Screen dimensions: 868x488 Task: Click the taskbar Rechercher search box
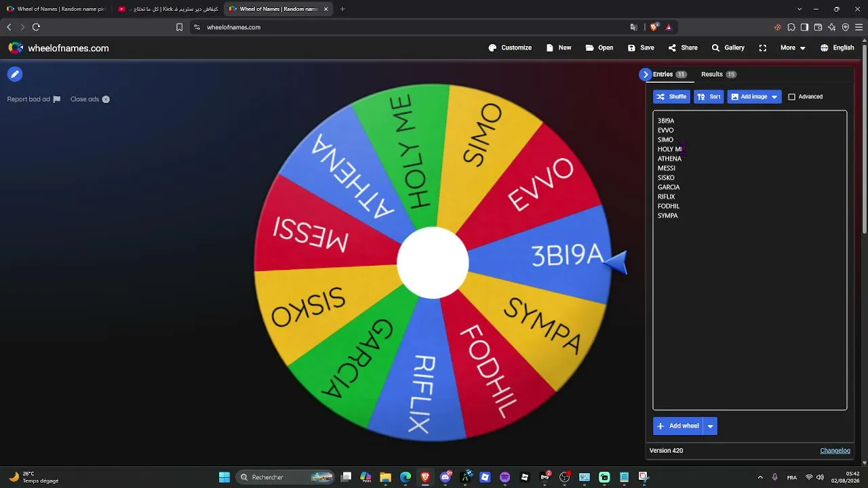(x=285, y=477)
